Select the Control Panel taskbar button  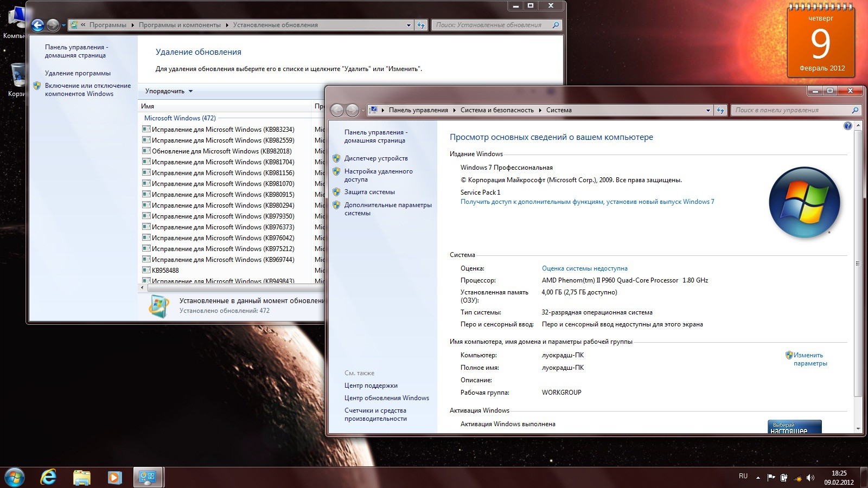[148, 477]
